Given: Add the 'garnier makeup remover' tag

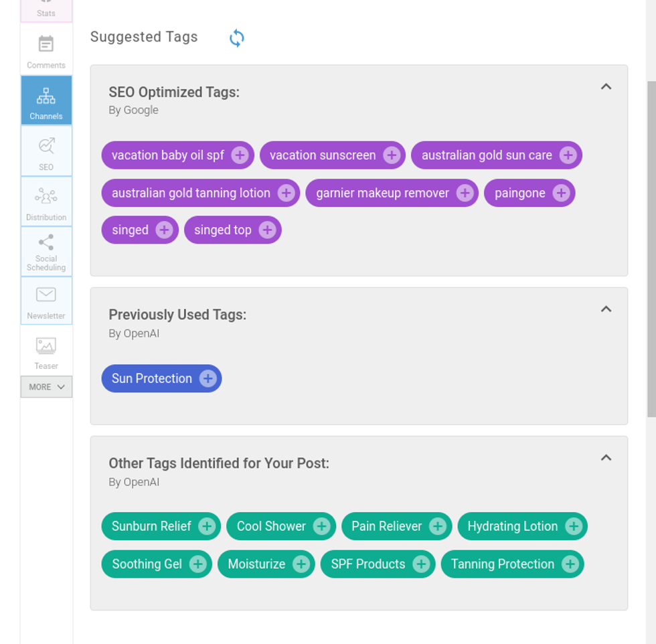Looking at the screenshot, I should pos(465,193).
